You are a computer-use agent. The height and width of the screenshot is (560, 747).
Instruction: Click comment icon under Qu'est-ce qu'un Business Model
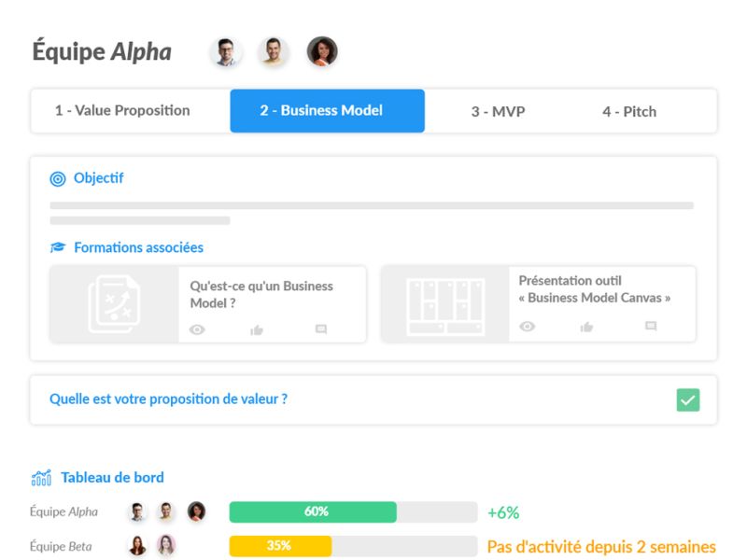(320, 329)
